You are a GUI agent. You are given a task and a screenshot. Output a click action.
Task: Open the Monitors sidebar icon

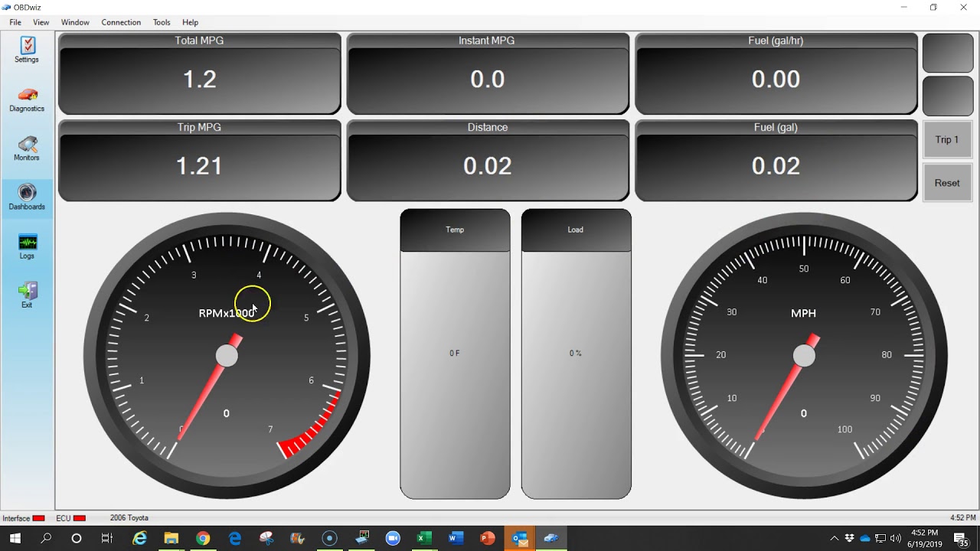coord(27,148)
